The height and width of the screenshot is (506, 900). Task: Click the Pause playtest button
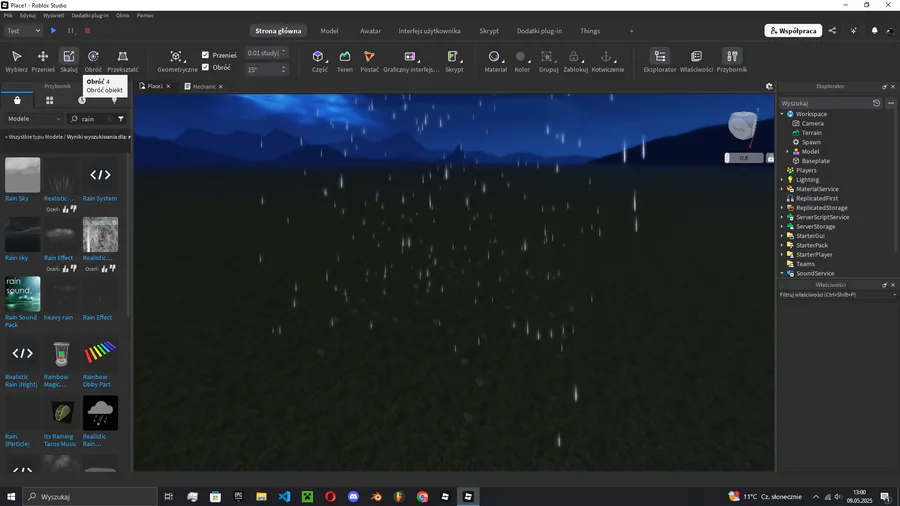coord(71,30)
